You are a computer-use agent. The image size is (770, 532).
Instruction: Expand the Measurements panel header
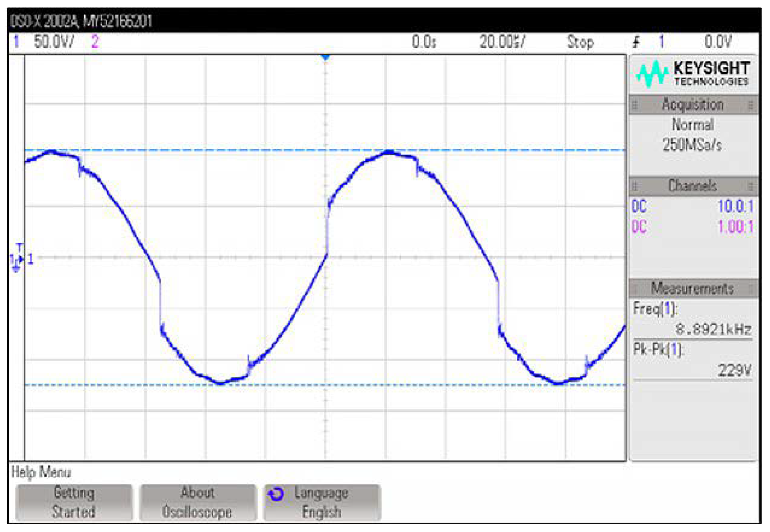click(x=693, y=289)
